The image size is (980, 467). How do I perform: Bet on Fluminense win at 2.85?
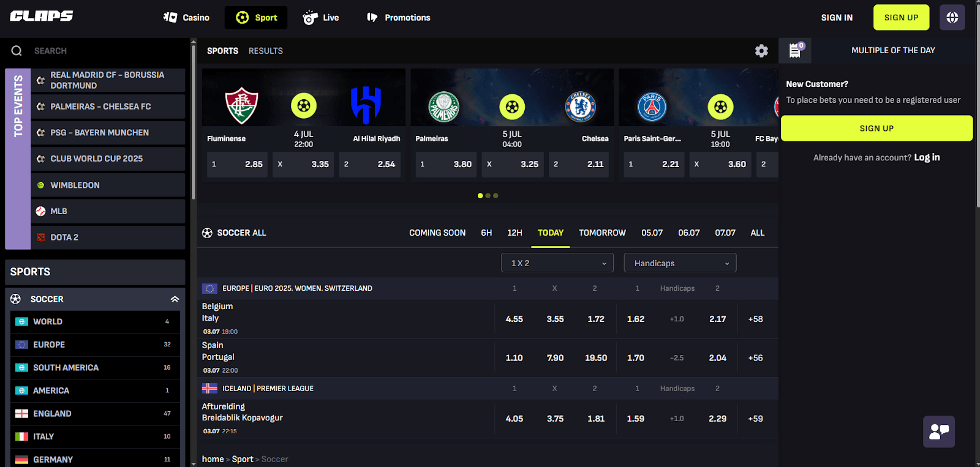click(237, 164)
